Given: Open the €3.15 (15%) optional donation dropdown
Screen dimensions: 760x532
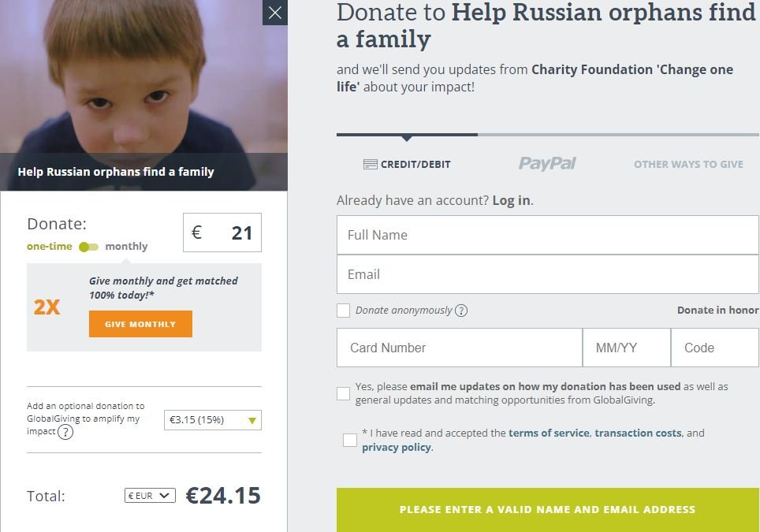Looking at the screenshot, I should tap(213, 420).
